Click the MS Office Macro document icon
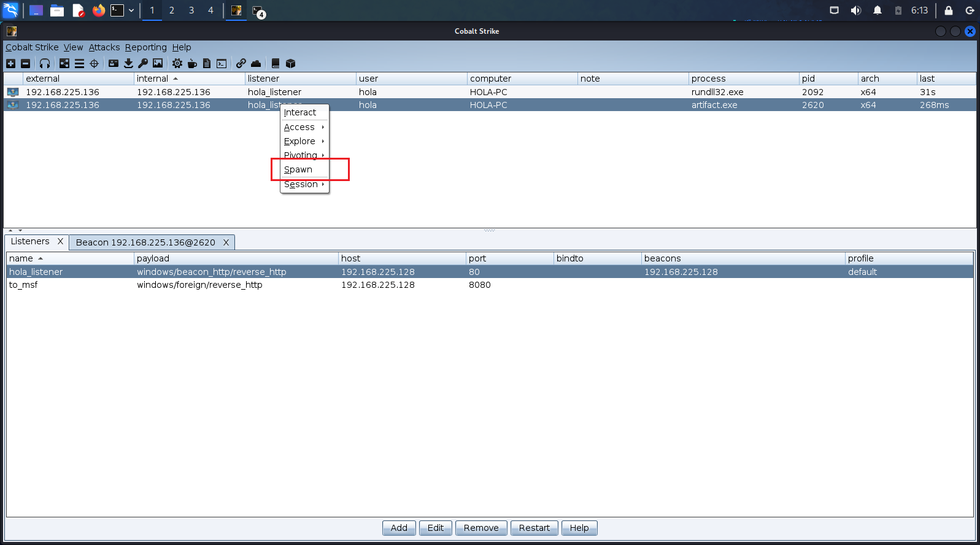The image size is (980, 545). coord(207,63)
